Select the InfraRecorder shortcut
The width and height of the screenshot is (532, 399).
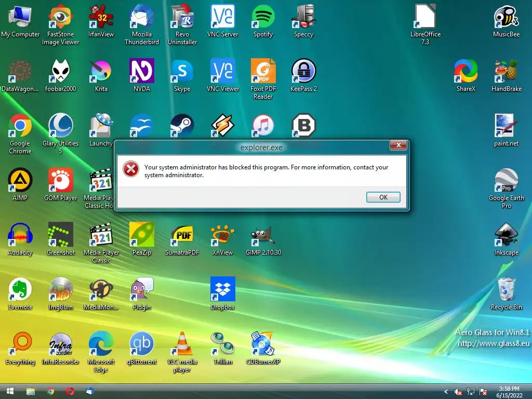tap(60, 349)
